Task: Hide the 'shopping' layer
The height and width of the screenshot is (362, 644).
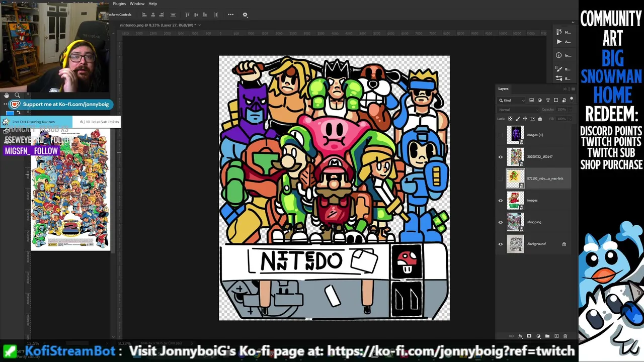Action: tap(501, 222)
